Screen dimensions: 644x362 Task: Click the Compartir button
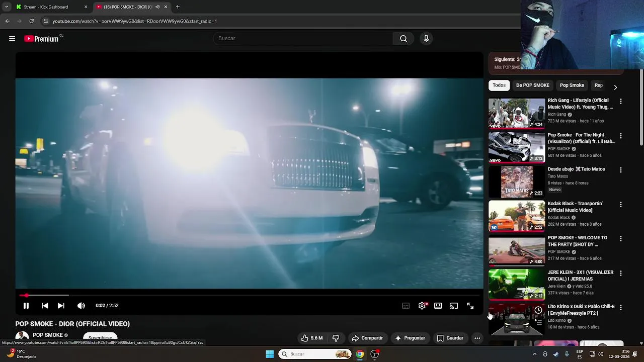click(x=367, y=338)
